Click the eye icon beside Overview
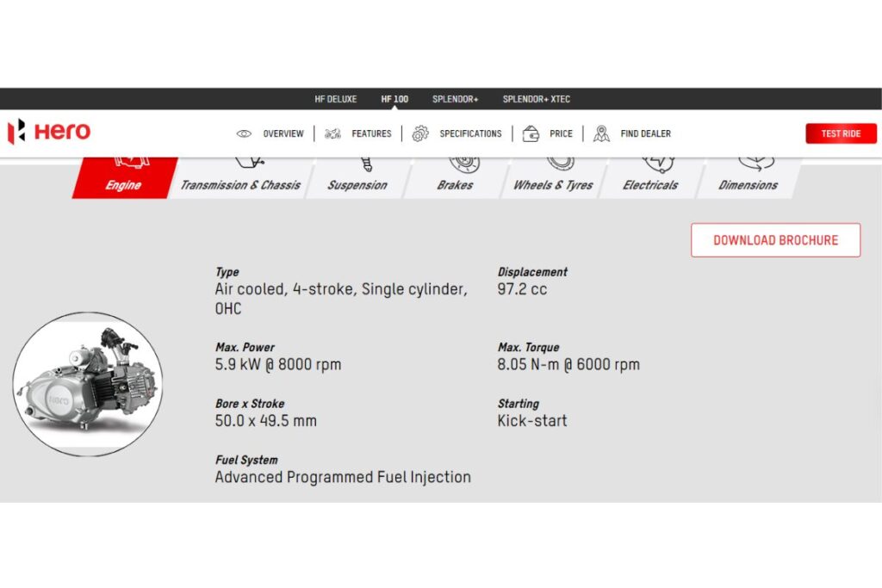 tap(244, 133)
